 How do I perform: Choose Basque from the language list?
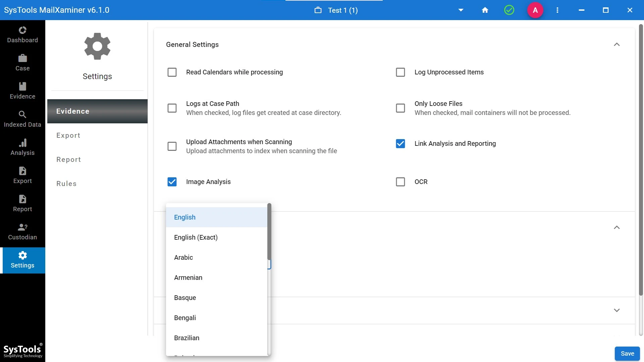pyautogui.click(x=217, y=298)
